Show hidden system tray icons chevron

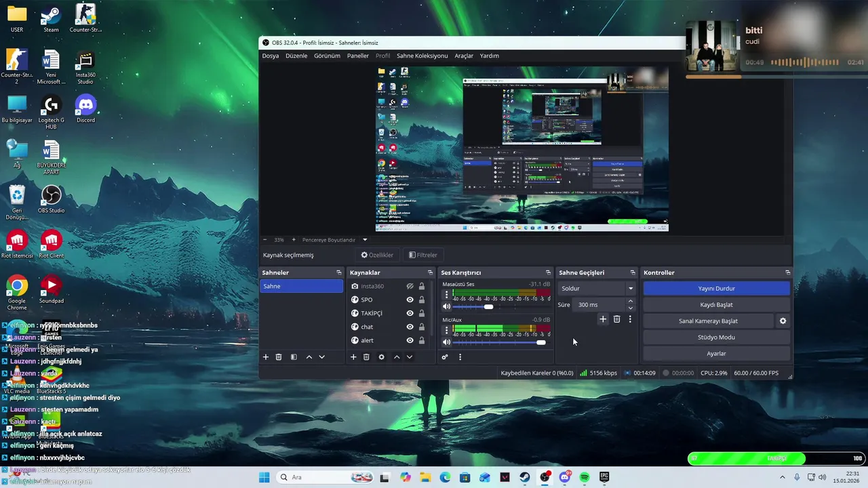[x=783, y=477]
